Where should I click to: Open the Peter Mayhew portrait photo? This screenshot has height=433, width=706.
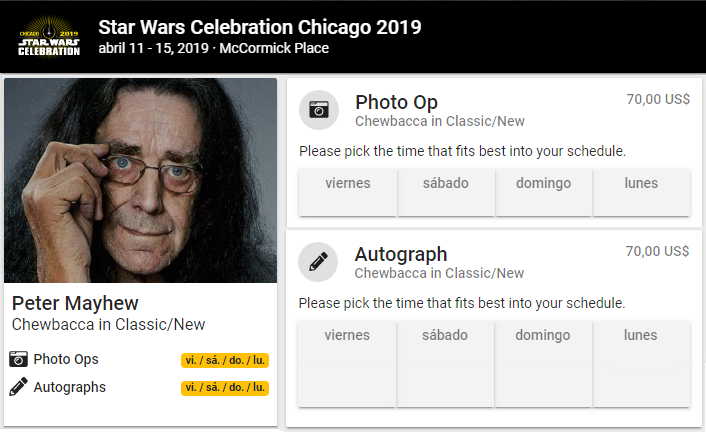(x=140, y=181)
